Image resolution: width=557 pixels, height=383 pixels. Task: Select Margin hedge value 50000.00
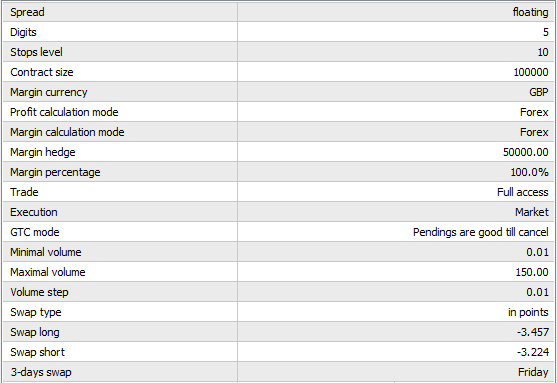525,152
